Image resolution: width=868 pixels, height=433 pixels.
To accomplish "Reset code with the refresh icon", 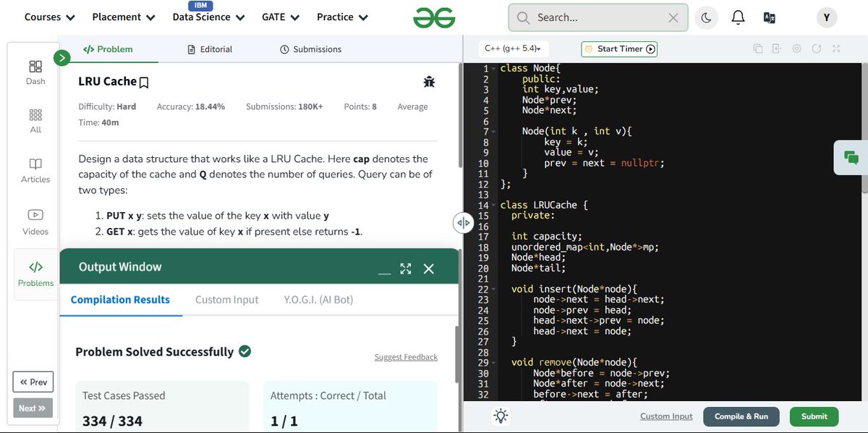I will point(817,49).
